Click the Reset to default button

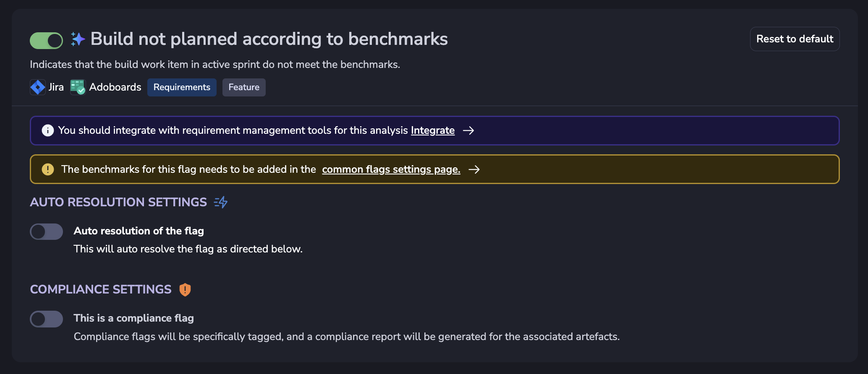tap(795, 39)
